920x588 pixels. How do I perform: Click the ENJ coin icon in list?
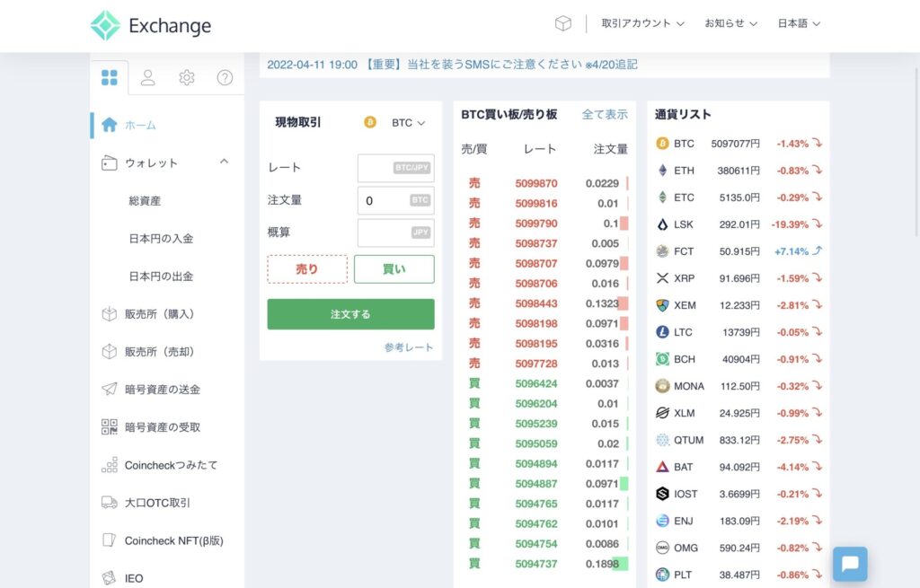(x=662, y=521)
